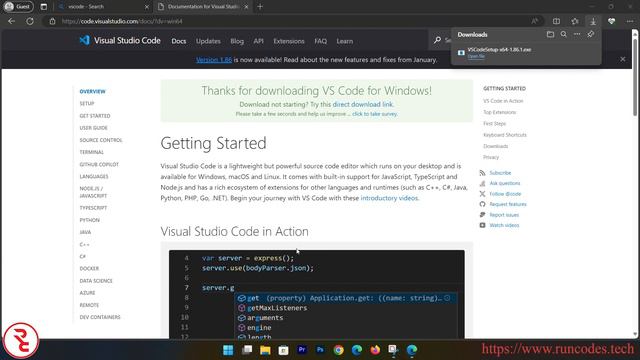Open the Favorites star icon

[575, 21]
